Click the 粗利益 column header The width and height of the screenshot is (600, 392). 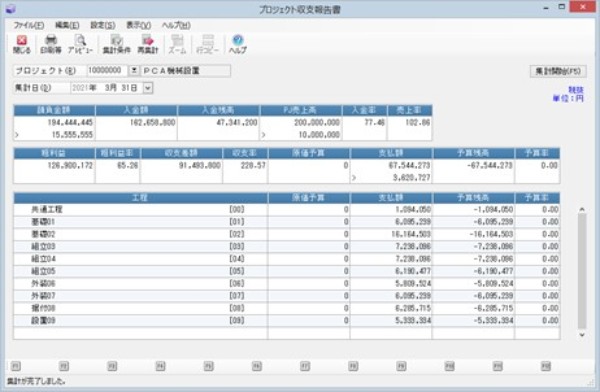54,153
